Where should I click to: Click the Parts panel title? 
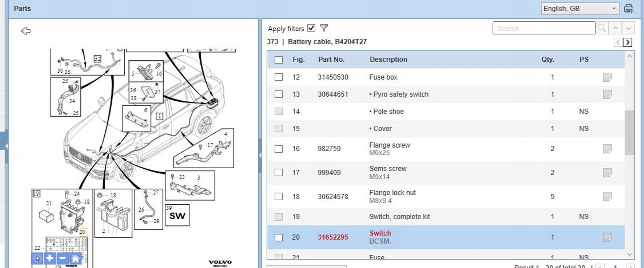click(22, 8)
